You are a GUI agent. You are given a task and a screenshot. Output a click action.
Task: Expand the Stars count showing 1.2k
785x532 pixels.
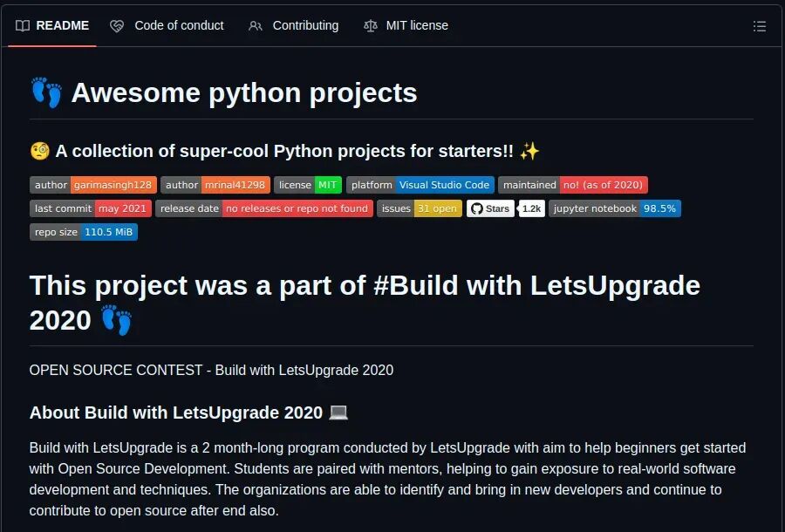[x=530, y=208]
